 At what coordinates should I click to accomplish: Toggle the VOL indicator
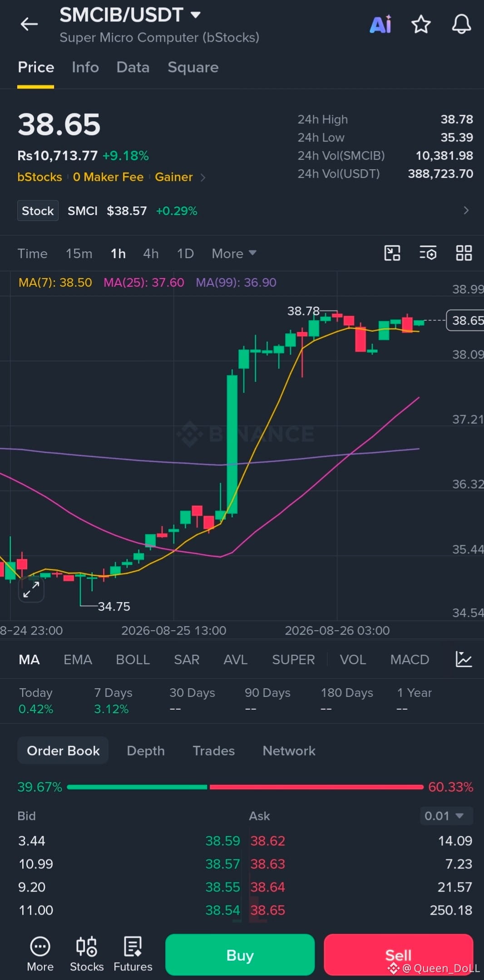coord(353,659)
